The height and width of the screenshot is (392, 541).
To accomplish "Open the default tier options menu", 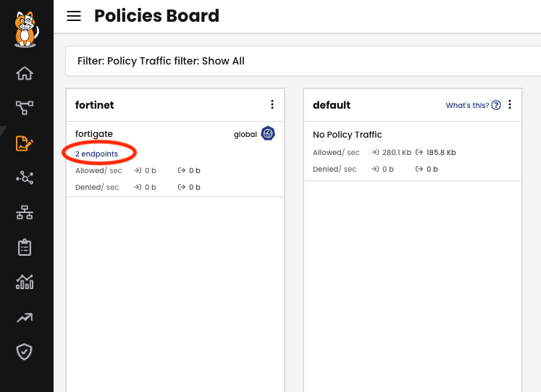I will [510, 104].
